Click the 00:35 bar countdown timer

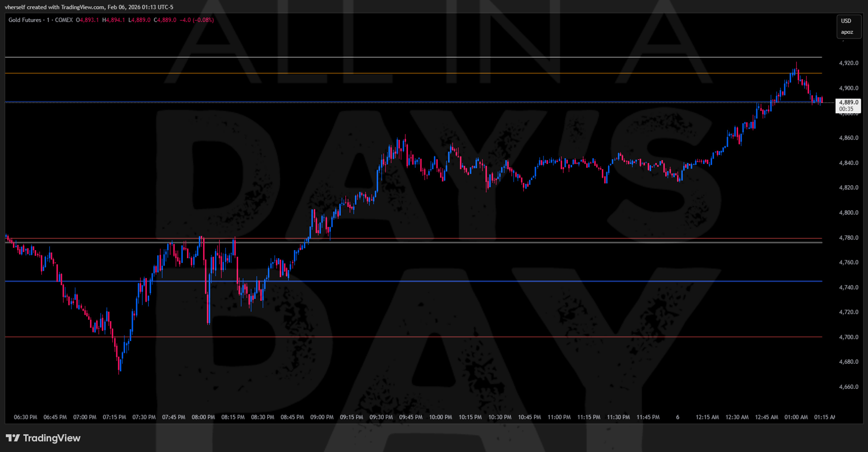coord(846,109)
